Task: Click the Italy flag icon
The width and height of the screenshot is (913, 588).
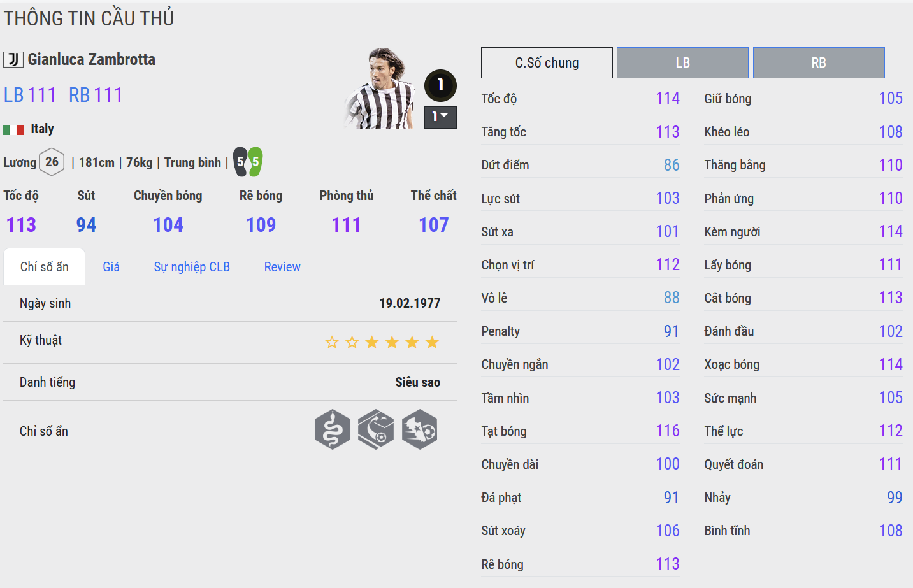Action: pos(13,129)
